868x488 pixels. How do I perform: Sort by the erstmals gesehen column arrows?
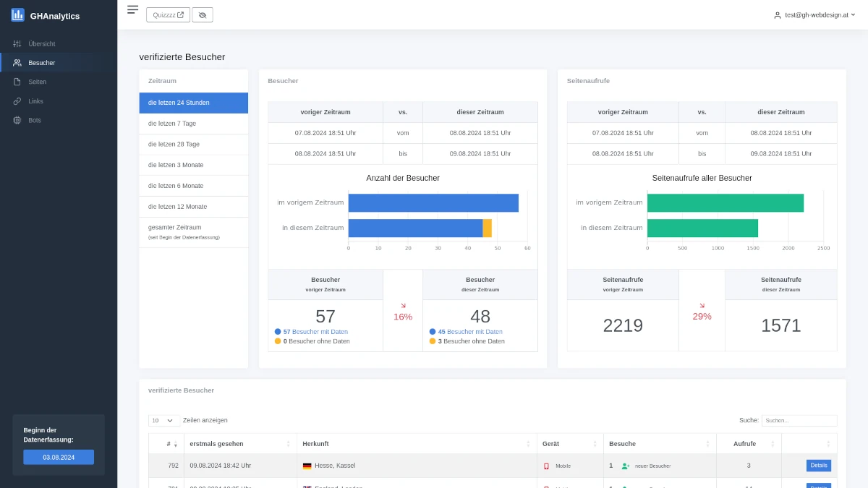pyautogui.click(x=289, y=444)
